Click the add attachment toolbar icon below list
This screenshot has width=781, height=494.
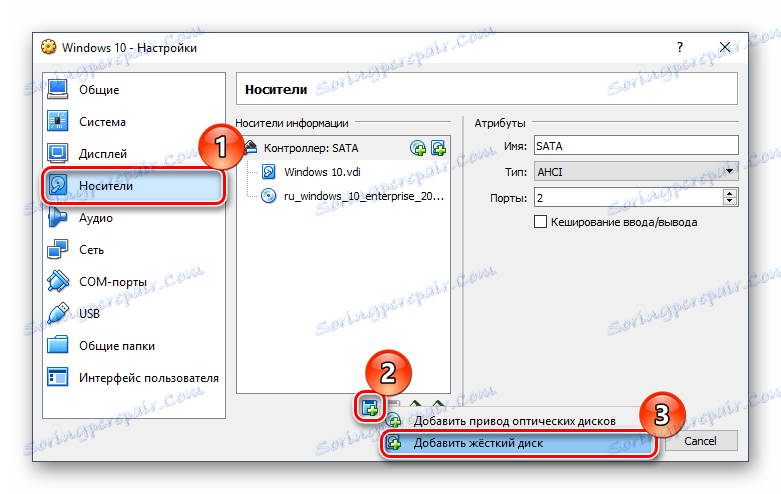point(370,407)
